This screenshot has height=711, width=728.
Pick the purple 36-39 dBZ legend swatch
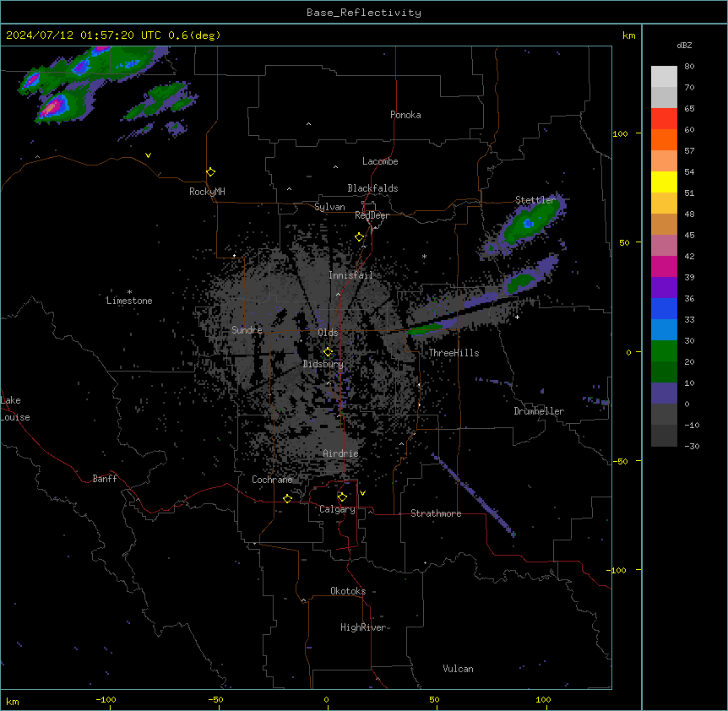(x=664, y=288)
